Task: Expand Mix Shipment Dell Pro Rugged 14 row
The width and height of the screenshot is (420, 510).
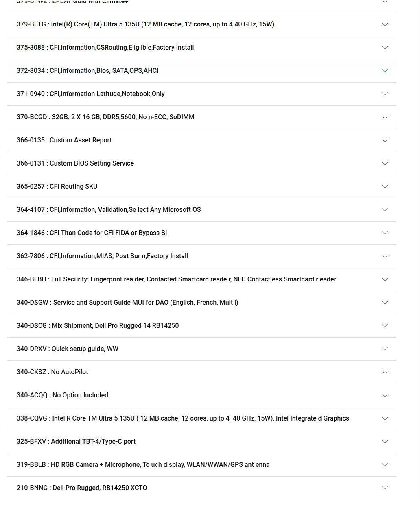Action: [x=201, y=326]
